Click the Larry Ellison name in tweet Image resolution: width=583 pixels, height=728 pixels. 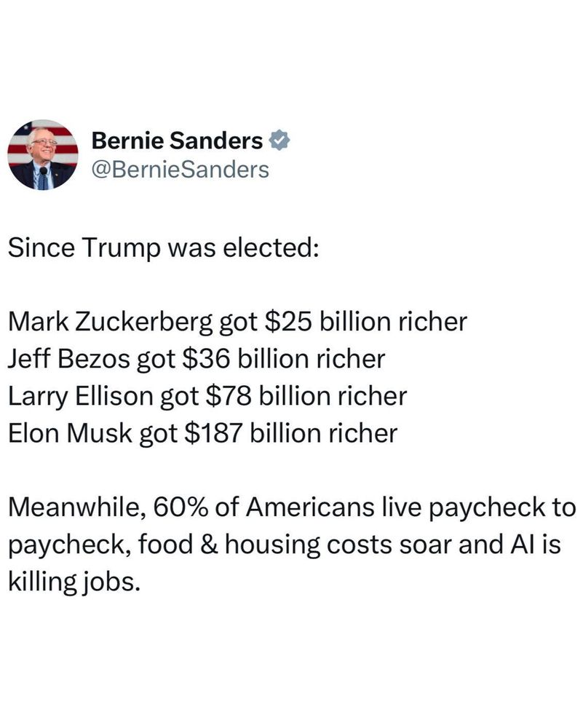81,396
